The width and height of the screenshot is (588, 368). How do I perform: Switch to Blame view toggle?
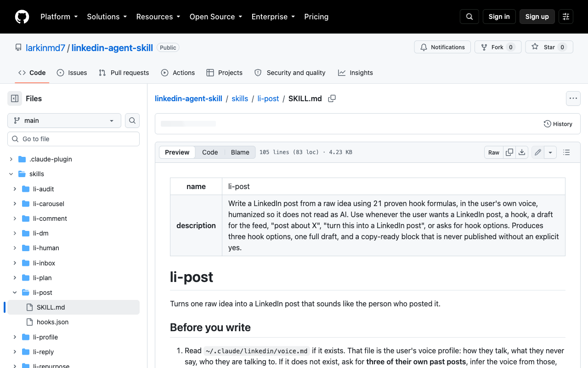[240, 152]
